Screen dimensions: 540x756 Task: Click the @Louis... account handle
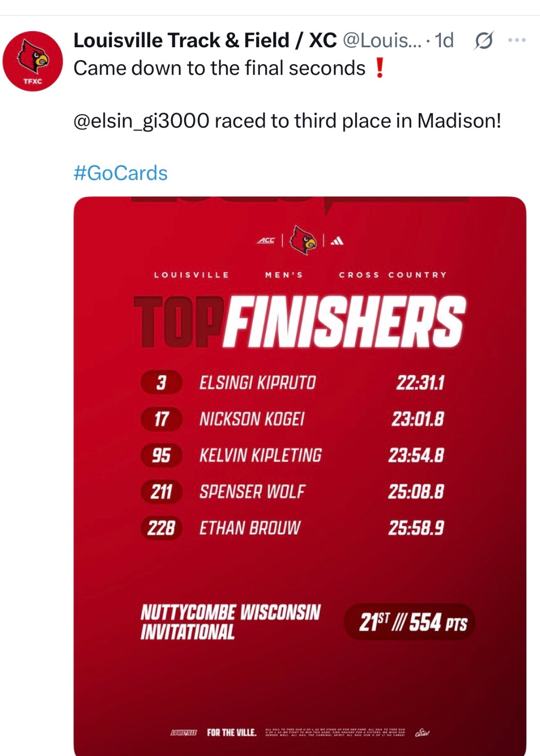(382, 41)
